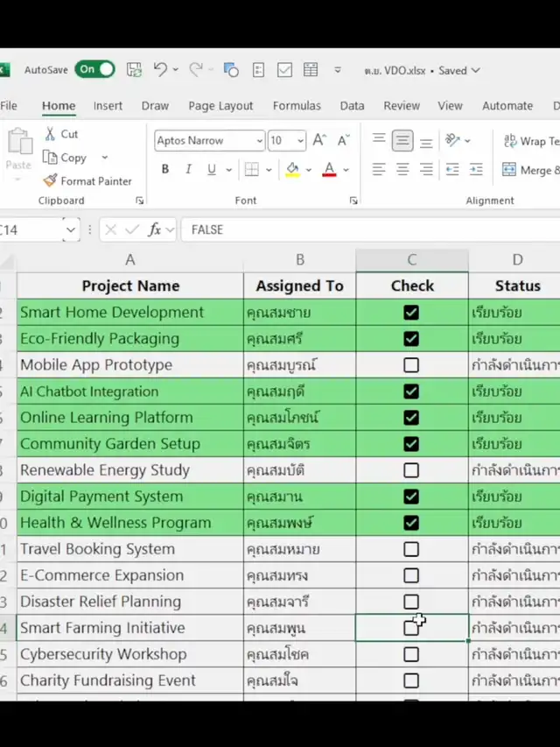Screen dimensions: 560x747
Task: Open the Name Box dropdown arrow
Action: 71,229
